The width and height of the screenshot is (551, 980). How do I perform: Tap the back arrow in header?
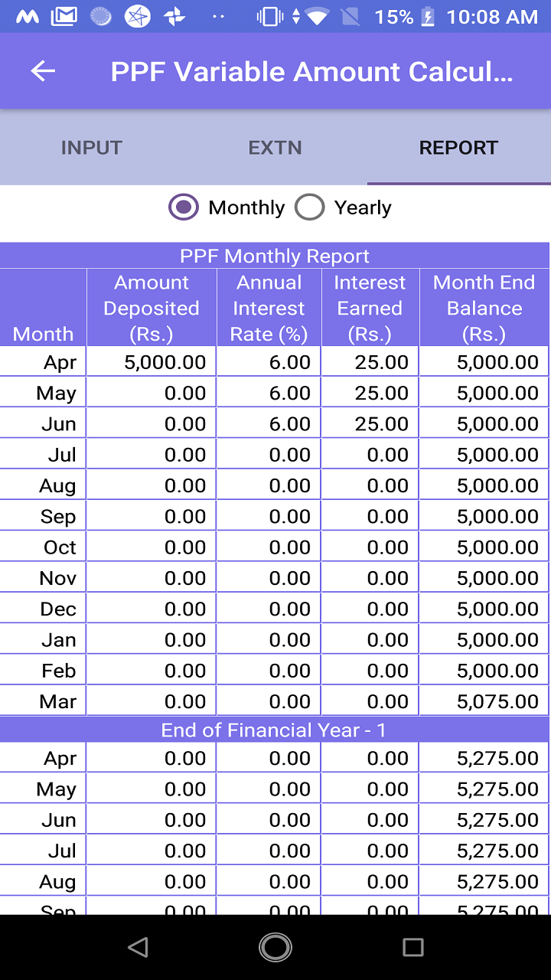coord(43,71)
